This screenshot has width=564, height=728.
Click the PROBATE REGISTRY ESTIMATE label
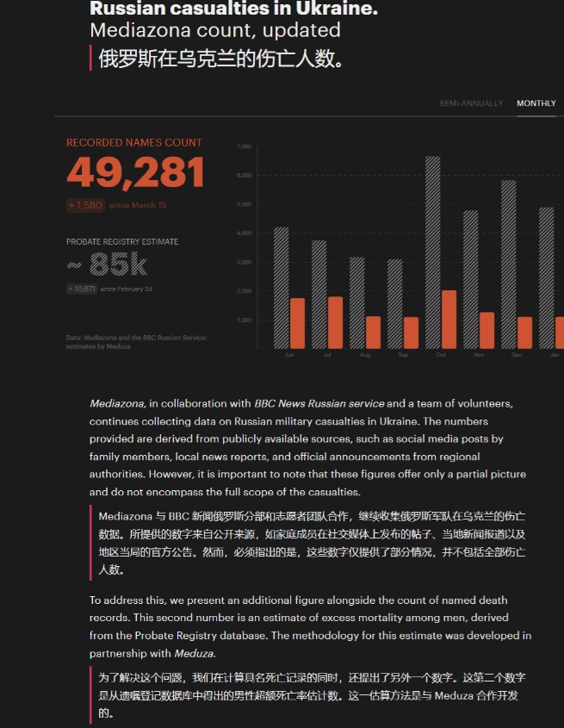(122, 241)
